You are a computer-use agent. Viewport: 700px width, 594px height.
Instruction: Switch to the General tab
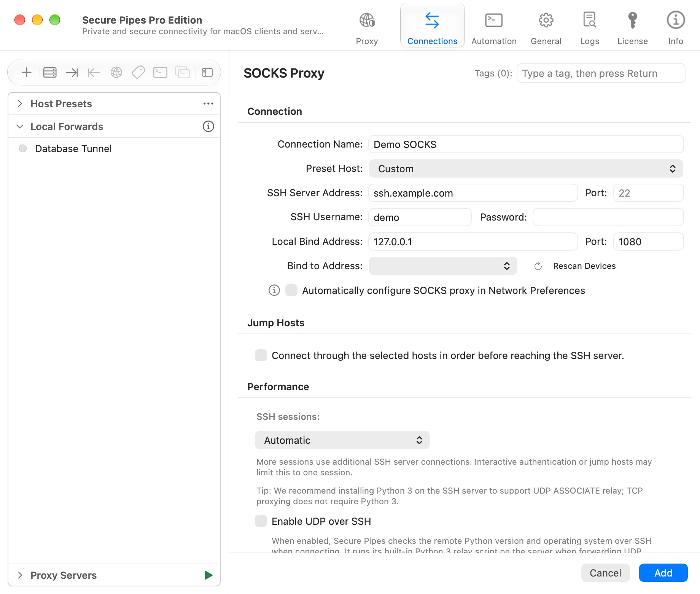click(x=546, y=29)
